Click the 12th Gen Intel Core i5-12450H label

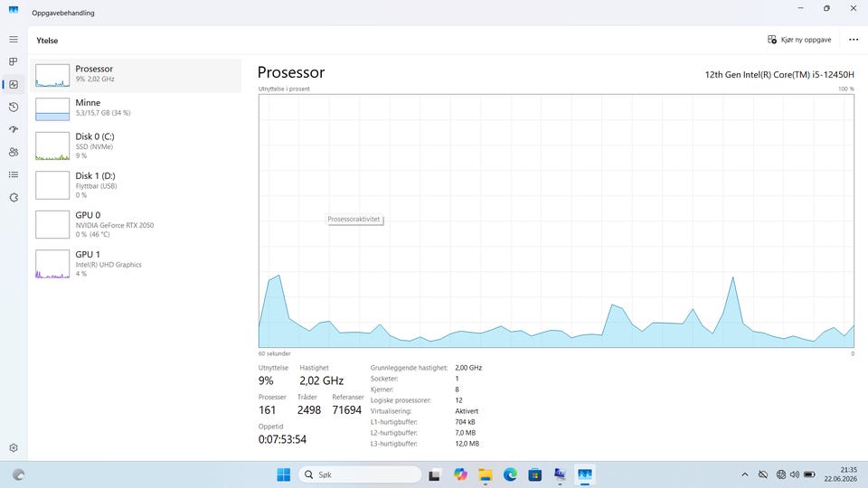779,75
